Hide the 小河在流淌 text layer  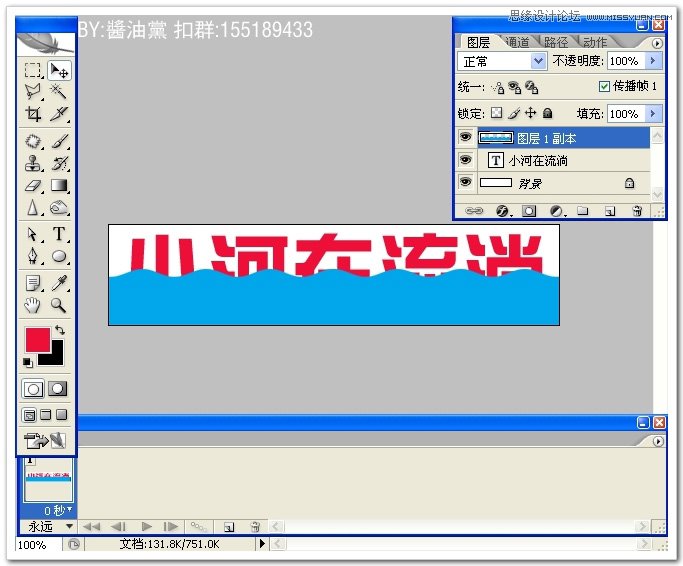click(x=465, y=160)
